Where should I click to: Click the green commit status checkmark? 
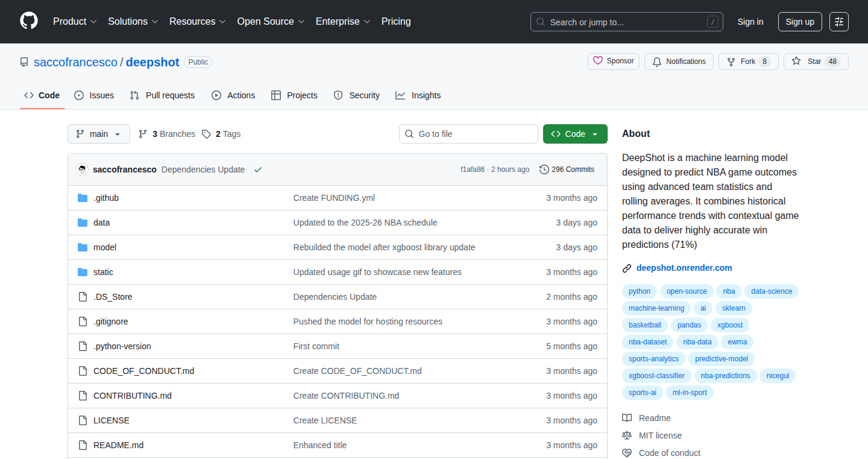[x=258, y=169]
